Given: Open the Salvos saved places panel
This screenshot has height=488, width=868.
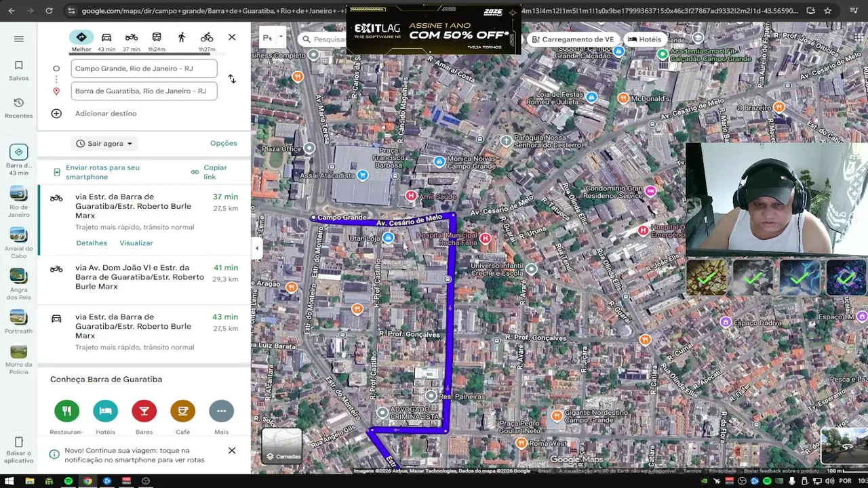Looking at the screenshot, I should tap(18, 70).
